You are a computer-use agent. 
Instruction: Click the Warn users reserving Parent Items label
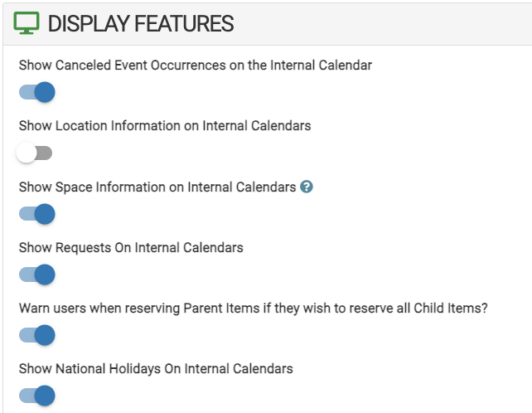coord(253,308)
